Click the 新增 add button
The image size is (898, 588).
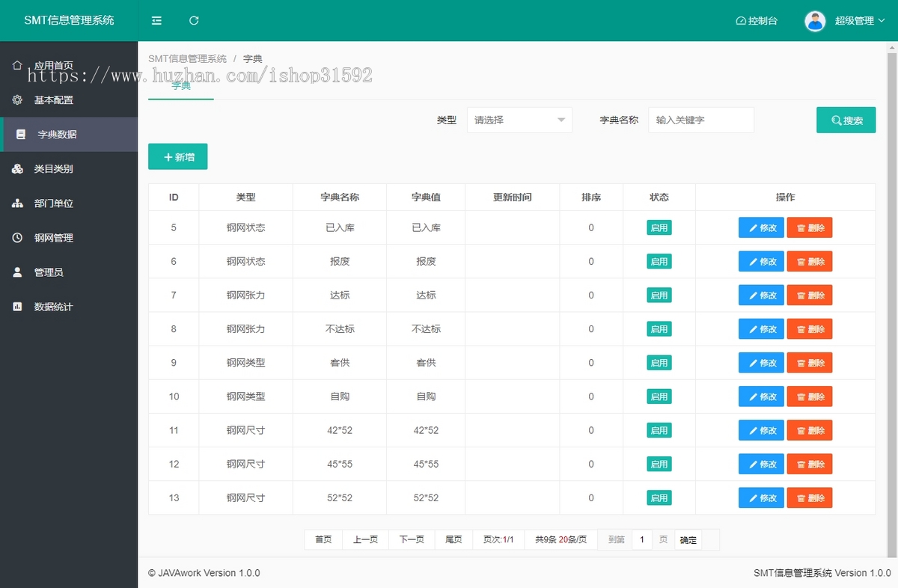[178, 157]
